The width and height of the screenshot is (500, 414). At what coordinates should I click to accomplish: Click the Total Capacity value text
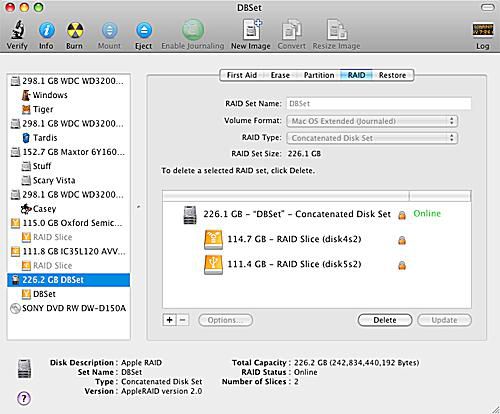point(357,363)
